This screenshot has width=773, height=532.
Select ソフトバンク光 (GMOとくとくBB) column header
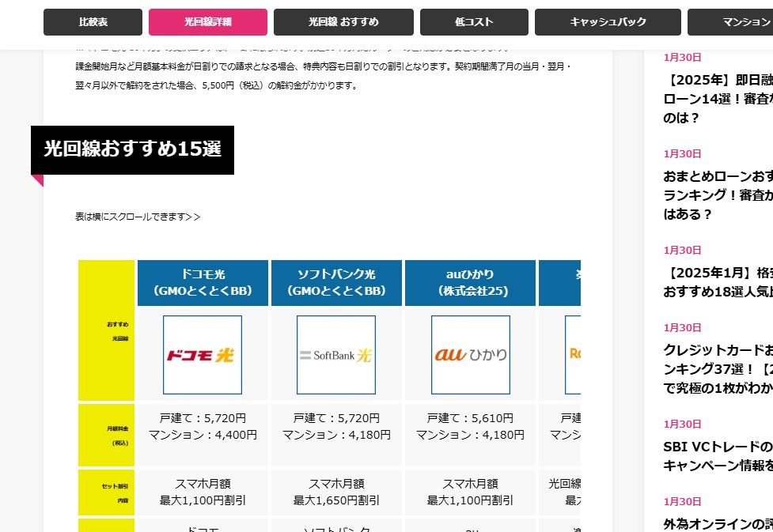click(336, 283)
